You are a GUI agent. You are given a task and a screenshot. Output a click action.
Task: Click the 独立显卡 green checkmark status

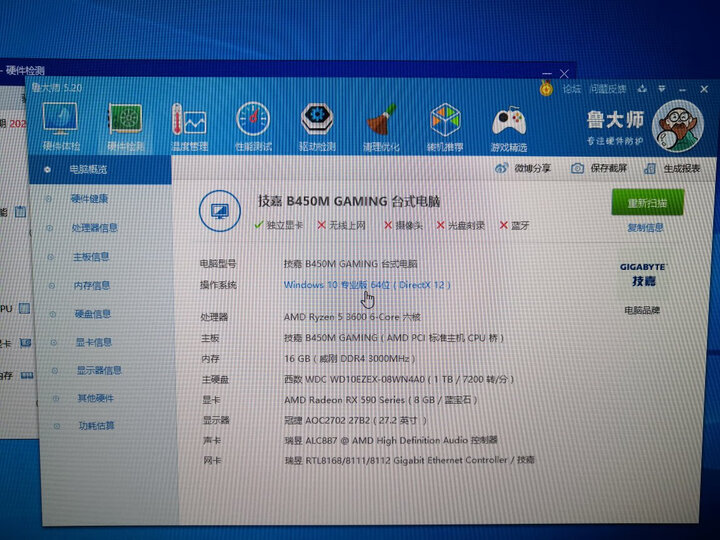point(278,225)
